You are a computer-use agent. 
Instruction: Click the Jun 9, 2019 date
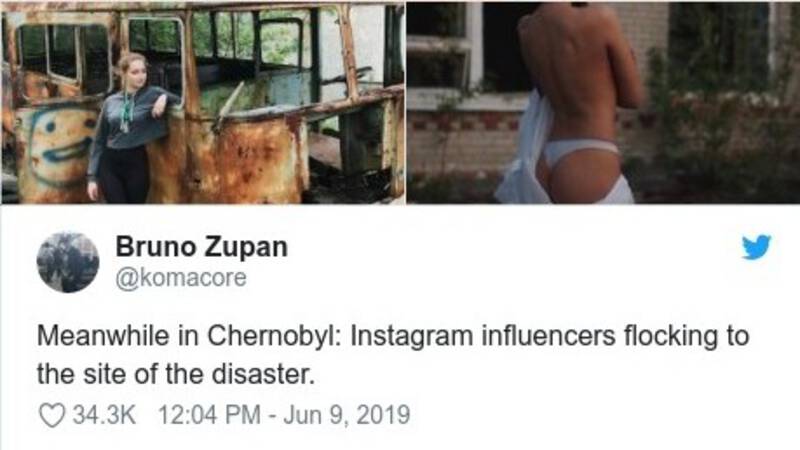click(x=346, y=415)
